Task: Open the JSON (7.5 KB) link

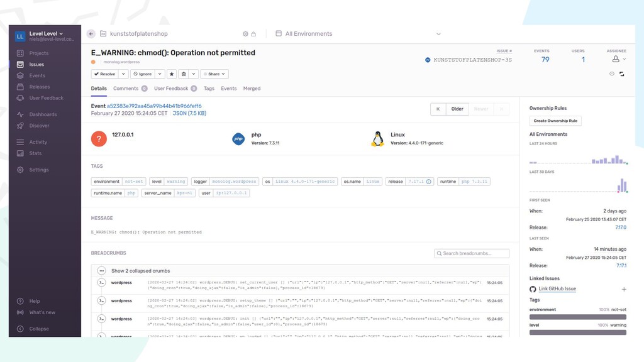Action: 189,113
